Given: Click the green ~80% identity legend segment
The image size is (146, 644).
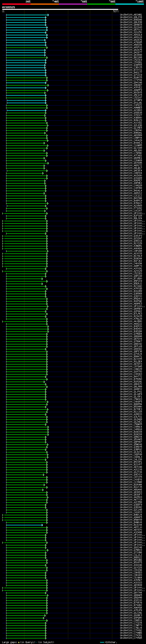Looking at the screenshot, I should point(101,4).
